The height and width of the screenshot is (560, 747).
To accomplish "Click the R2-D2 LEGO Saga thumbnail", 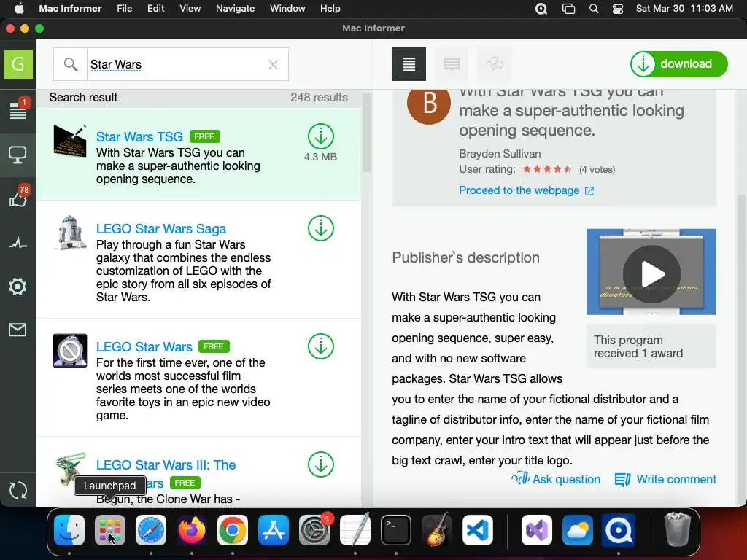I will (70, 233).
